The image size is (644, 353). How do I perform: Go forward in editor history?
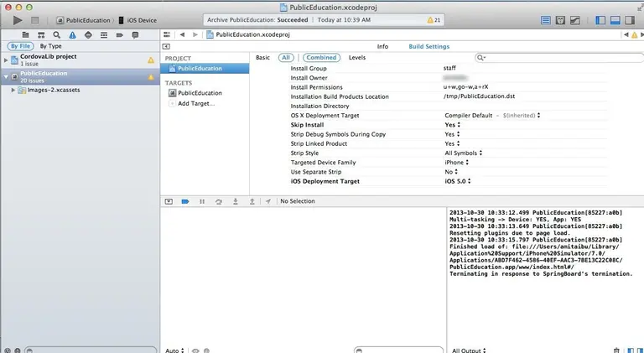coord(195,35)
